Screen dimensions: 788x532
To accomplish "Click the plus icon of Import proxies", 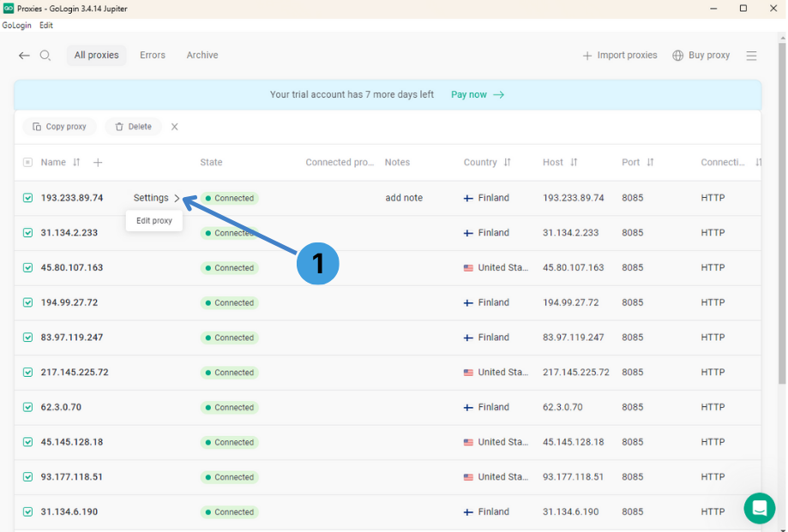I will [587, 56].
